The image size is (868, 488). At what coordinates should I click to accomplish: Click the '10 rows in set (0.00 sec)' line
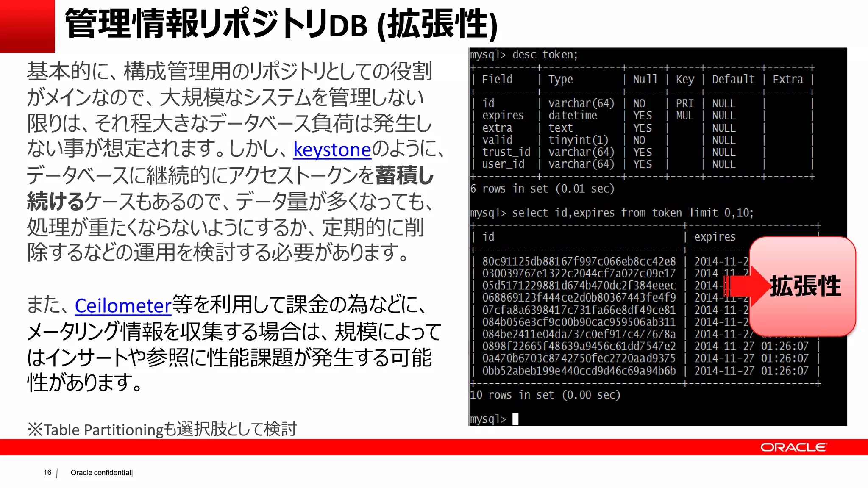(x=545, y=395)
